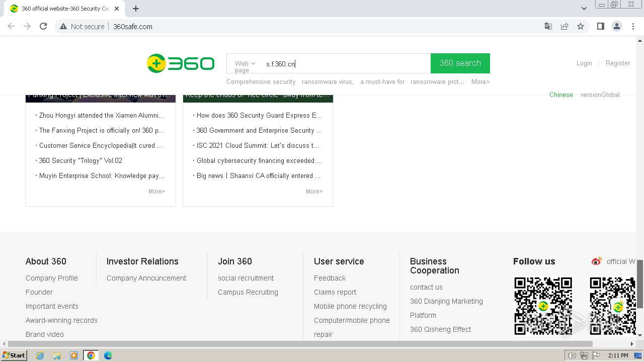
Task: Click the address bar URL
Action: coord(133,26)
